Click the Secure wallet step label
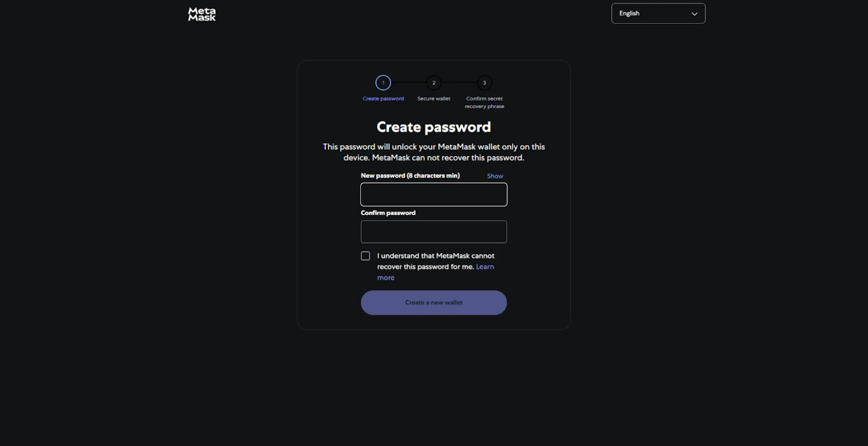This screenshot has width=868, height=446. coord(434,98)
